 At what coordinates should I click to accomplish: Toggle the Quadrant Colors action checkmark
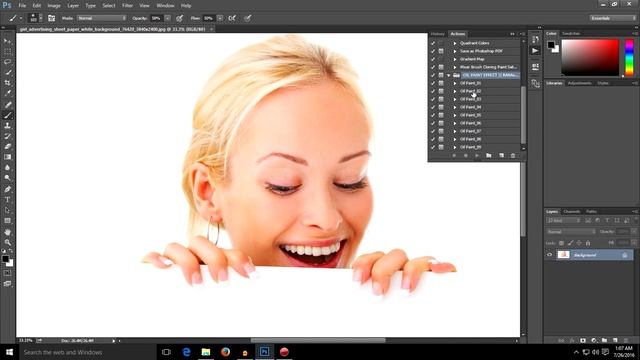click(x=433, y=43)
